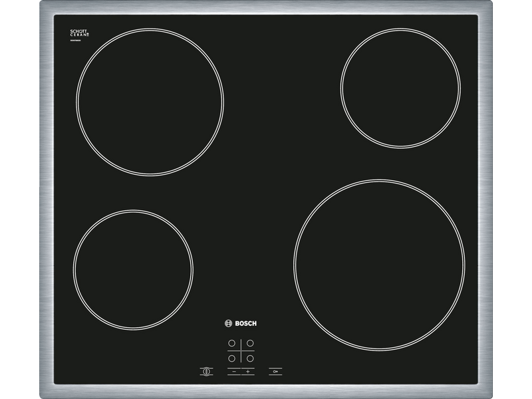Select the rear-left zone selector circle
This screenshot has width=532, height=399.
(x=232, y=344)
